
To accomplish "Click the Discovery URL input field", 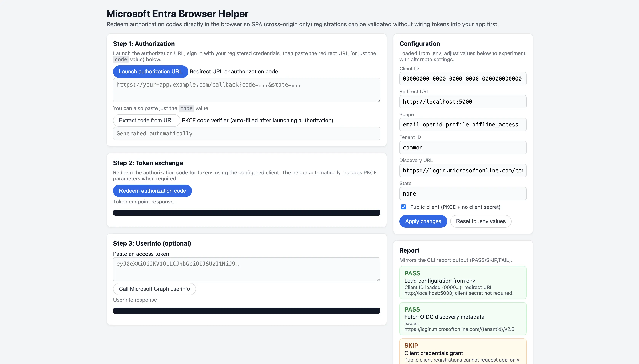I will (x=463, y=171).
